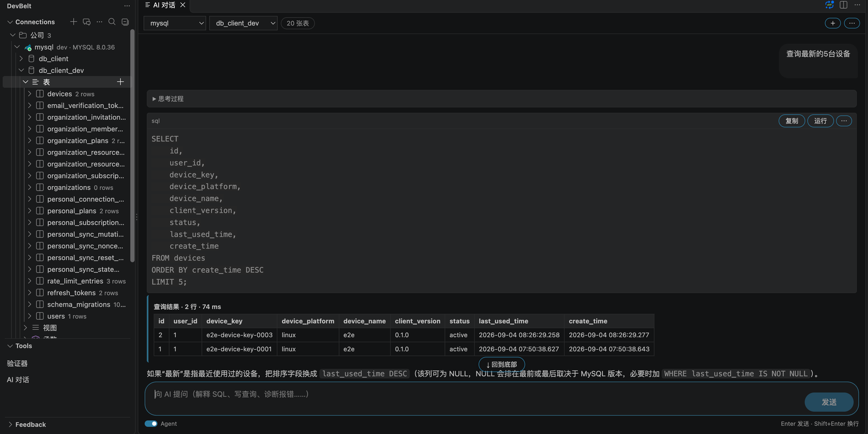Screen dimensions: 868x434
Task: Close the AI 对话 tab
Action: coord(183,5)
